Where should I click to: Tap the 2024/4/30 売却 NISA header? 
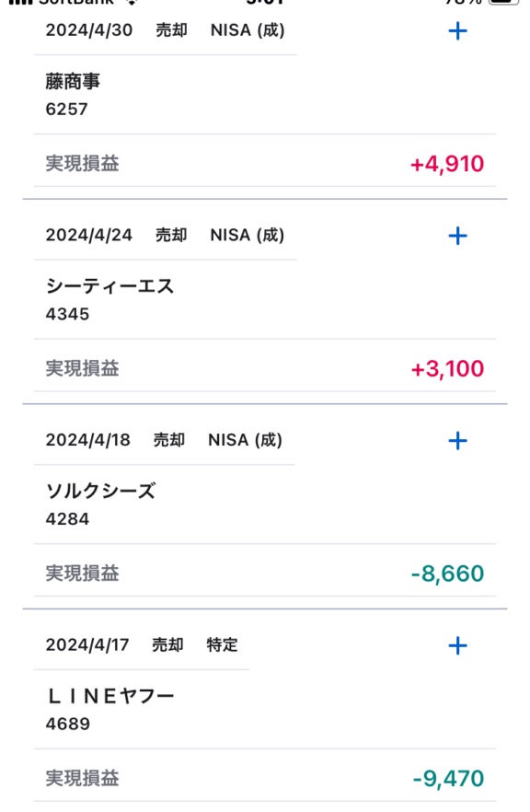tap(165, 30)
